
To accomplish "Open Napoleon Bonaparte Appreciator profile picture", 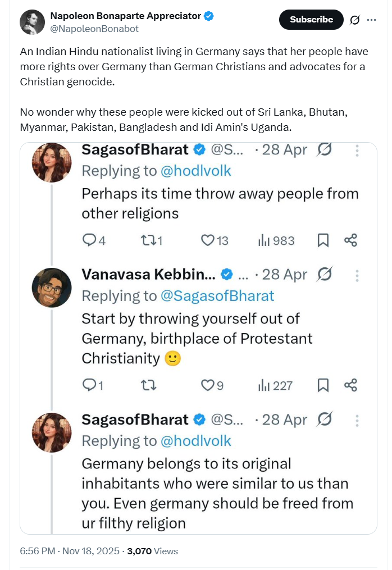I will click(32, 22).
